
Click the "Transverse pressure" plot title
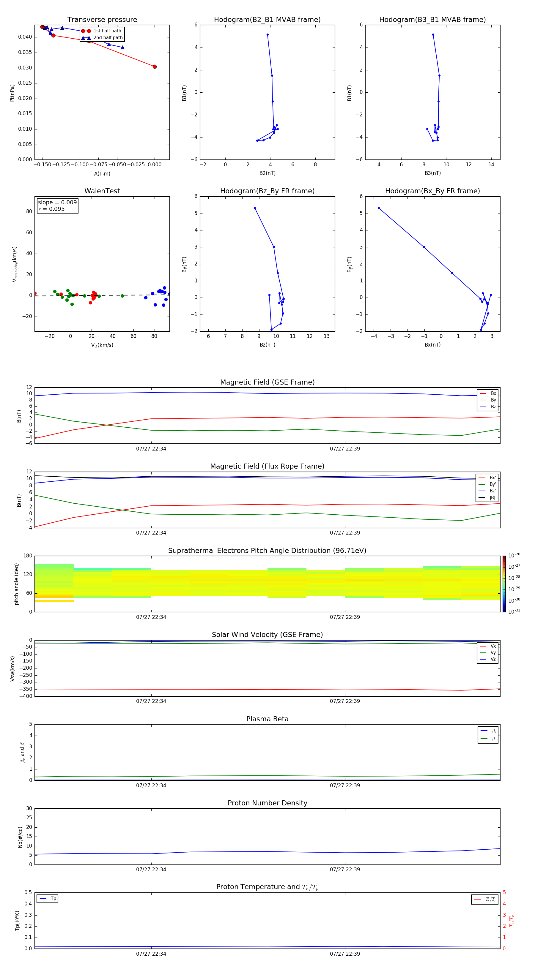tap(102, 20)
